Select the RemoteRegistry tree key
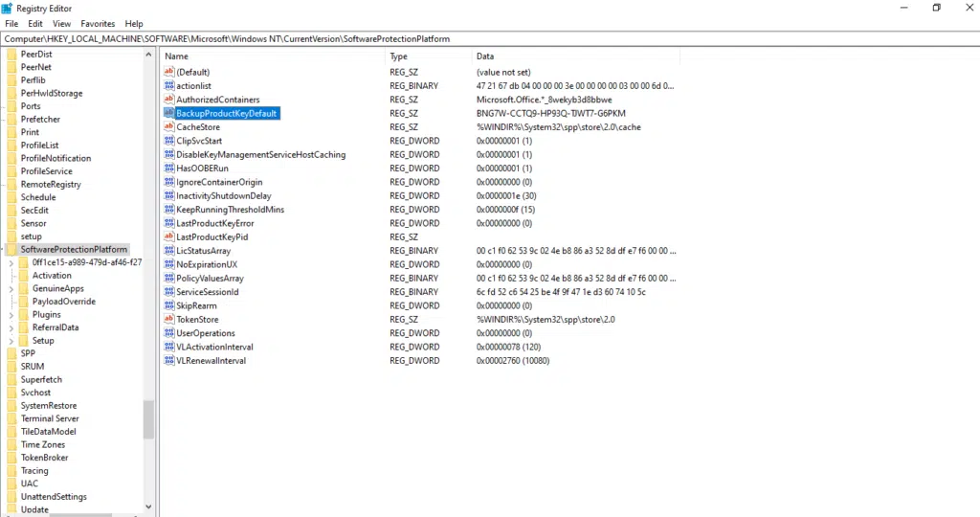This screenshot has height=517, width=980. (x=51, y=185)
